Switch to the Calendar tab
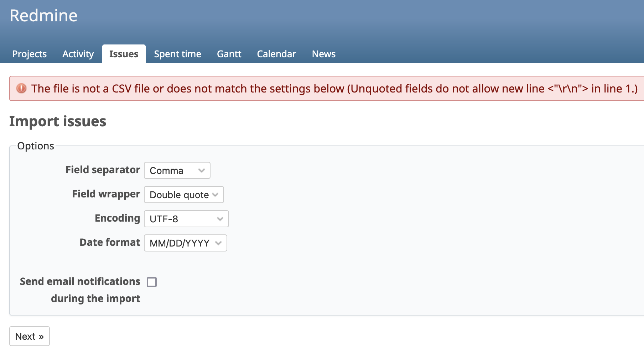This screenshot has height=355, width=644. pyautogui.click(x=276, y=54)
